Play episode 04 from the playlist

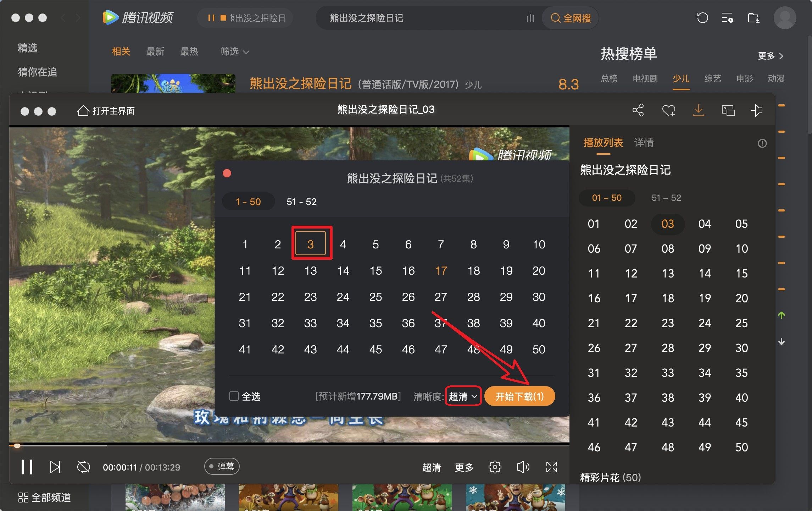point(705,224)
